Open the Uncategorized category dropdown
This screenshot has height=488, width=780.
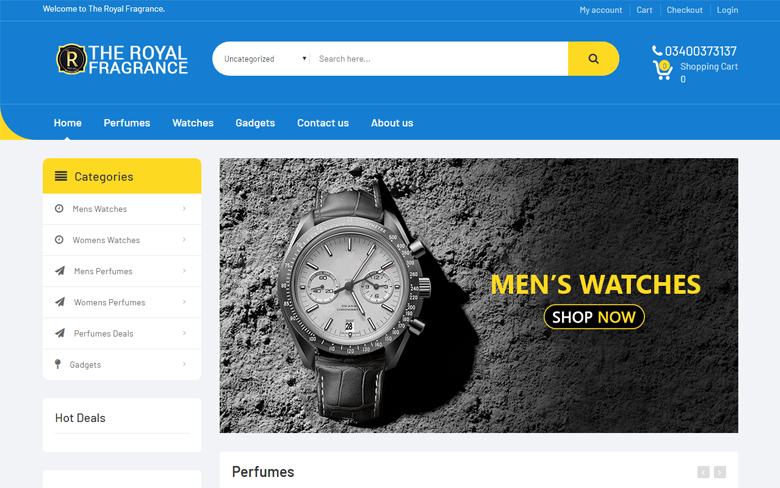[264, 59]
